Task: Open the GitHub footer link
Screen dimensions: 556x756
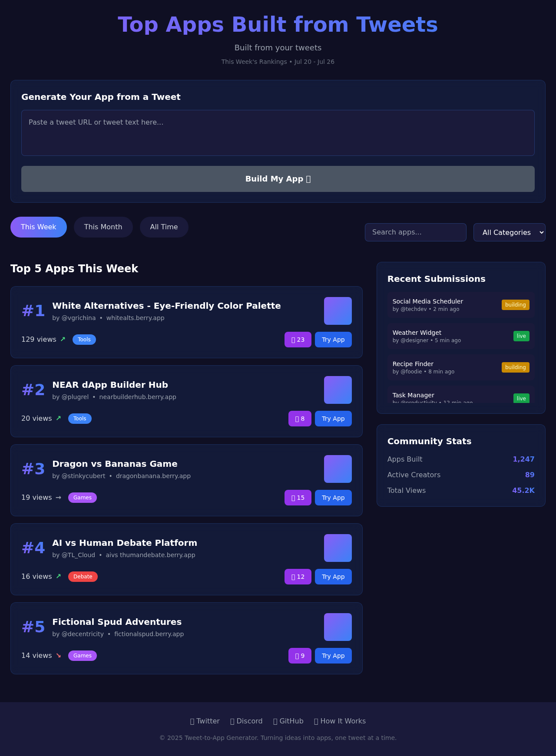Action: coord(288,721)
